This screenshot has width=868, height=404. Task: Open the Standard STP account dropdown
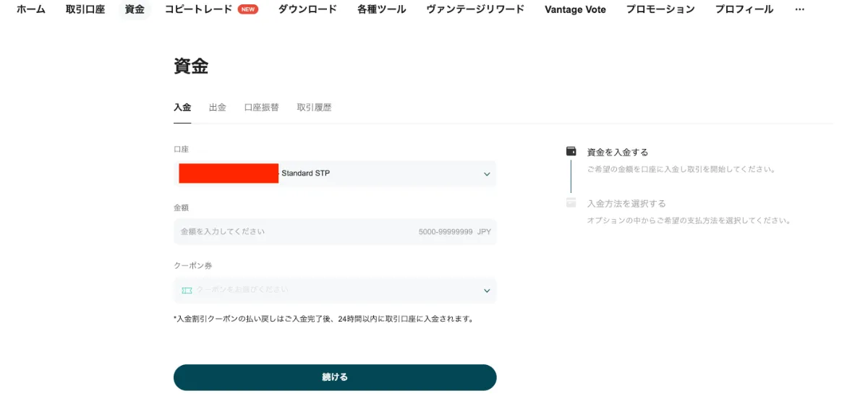click(335, 173)
